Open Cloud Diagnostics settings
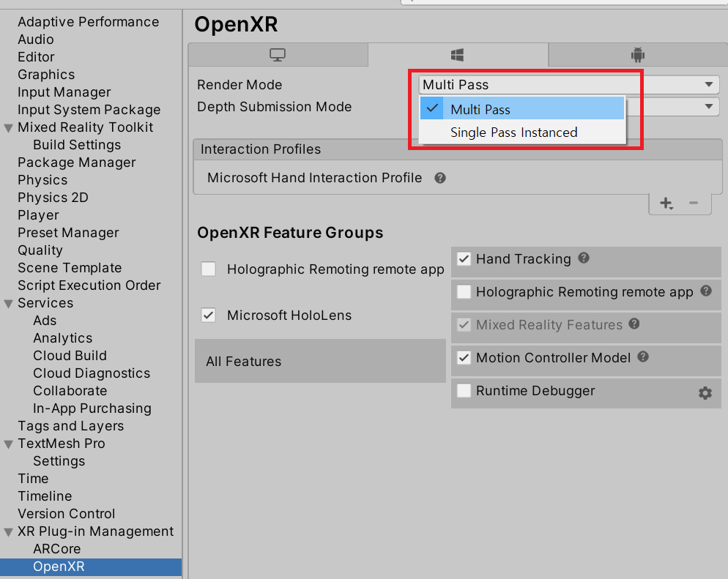 click(x=92, y=373)
